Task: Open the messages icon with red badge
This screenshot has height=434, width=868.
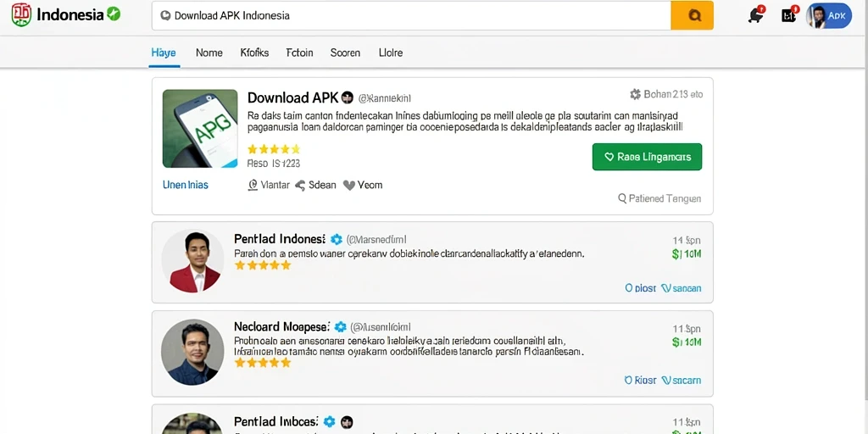Action: pyautogui.click(x=789, y=15)
